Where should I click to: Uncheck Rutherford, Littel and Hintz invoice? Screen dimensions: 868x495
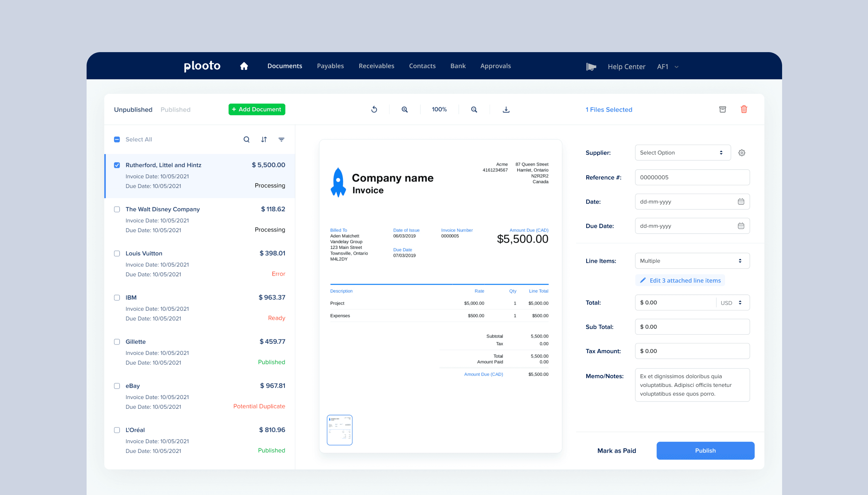(117, 165)
